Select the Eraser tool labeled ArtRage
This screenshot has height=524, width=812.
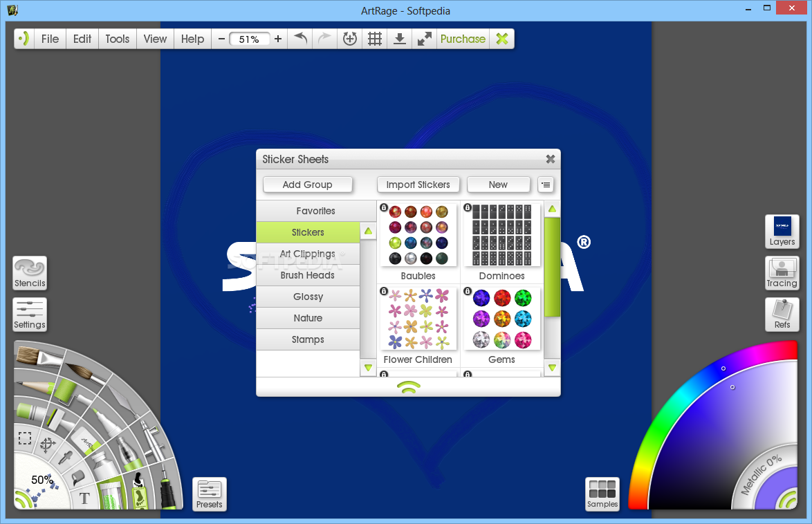pos(86,442)
